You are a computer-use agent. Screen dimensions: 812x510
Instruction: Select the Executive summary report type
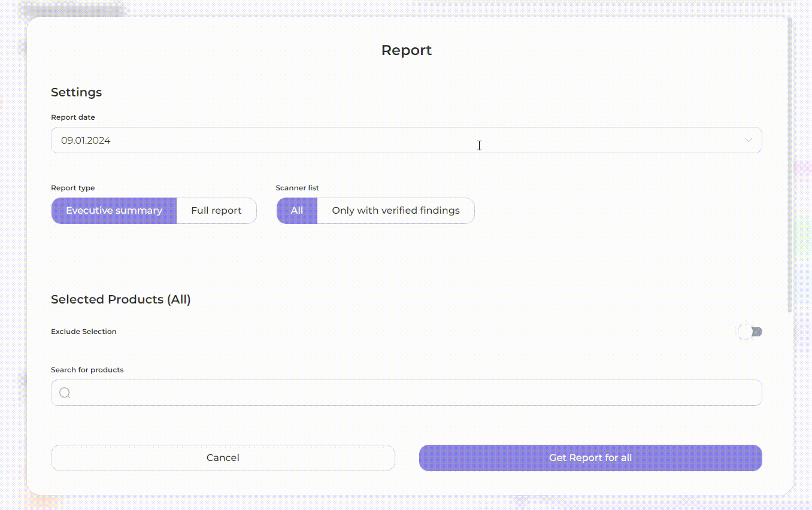point(114,211)
